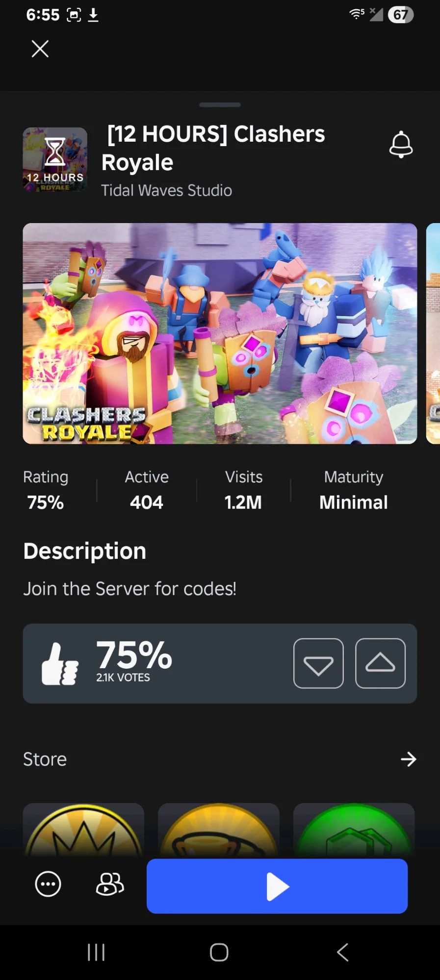Tap the notification bell icon

coord(401,145)
